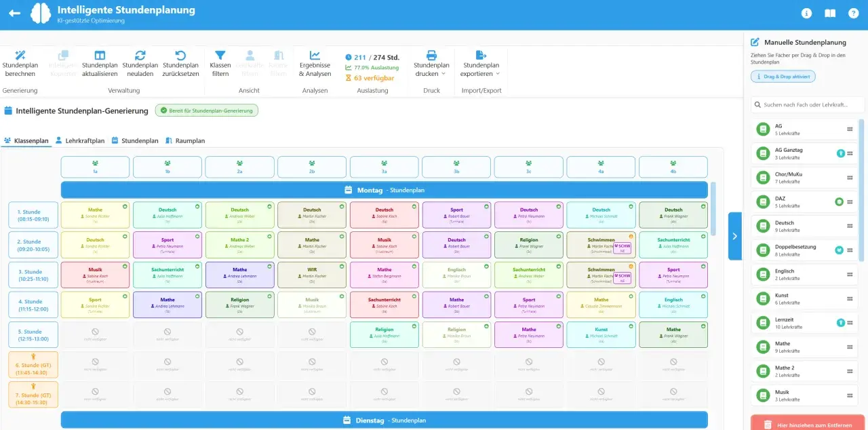Select the class 3a column header

(x=384, y=167)
